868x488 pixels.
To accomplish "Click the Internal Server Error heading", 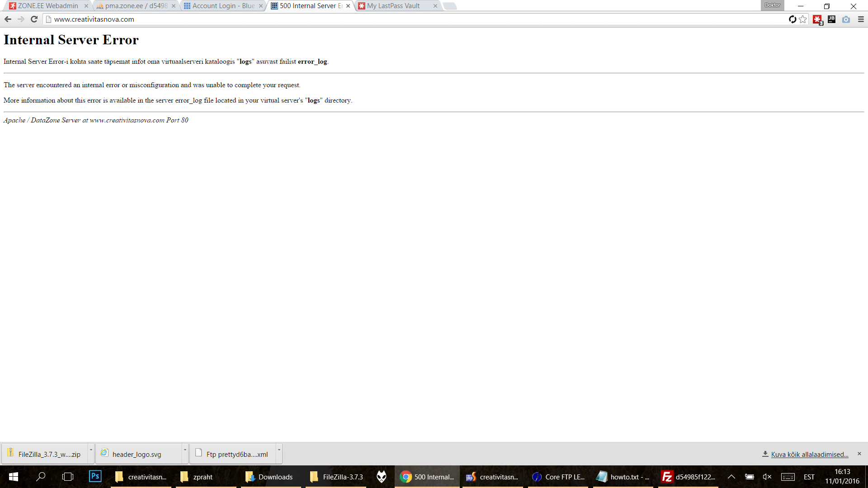I will [71, 40].
